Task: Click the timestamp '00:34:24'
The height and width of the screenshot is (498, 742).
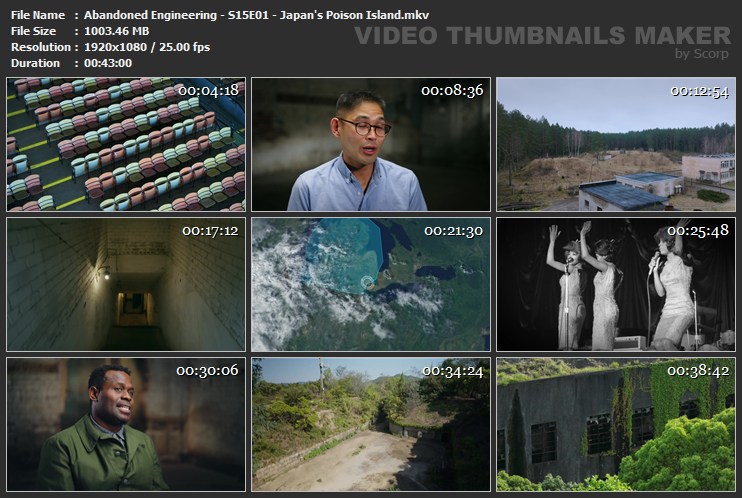Action: click(452, 371)
